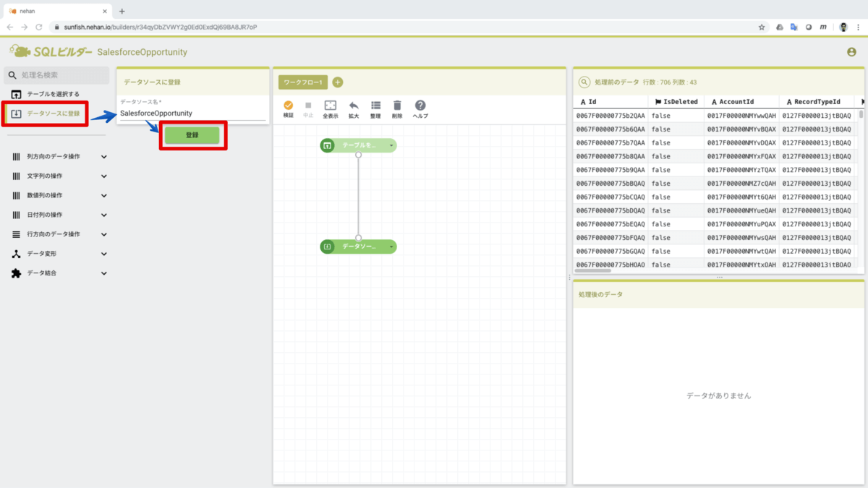Click the padlock icon in the address bar

coord(56,27)
